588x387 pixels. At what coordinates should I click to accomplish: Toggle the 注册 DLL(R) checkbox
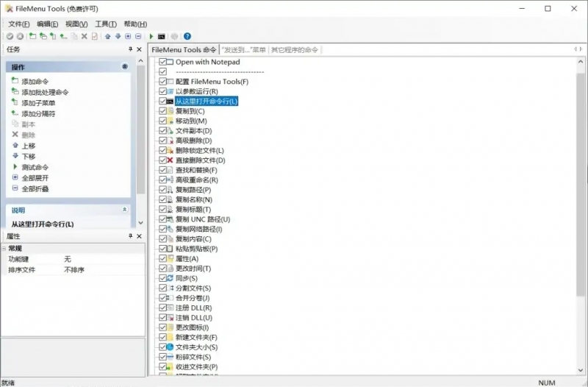click(x=162, y=308)
